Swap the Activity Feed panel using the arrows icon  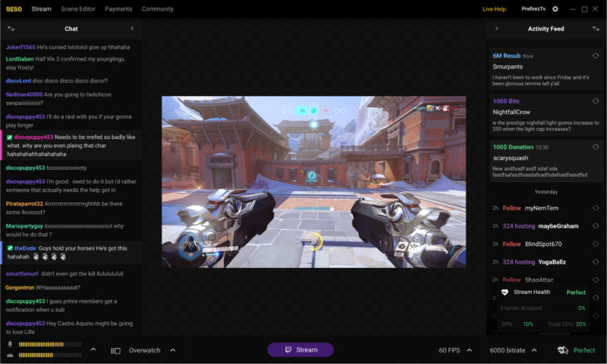[x=596, y=29]
